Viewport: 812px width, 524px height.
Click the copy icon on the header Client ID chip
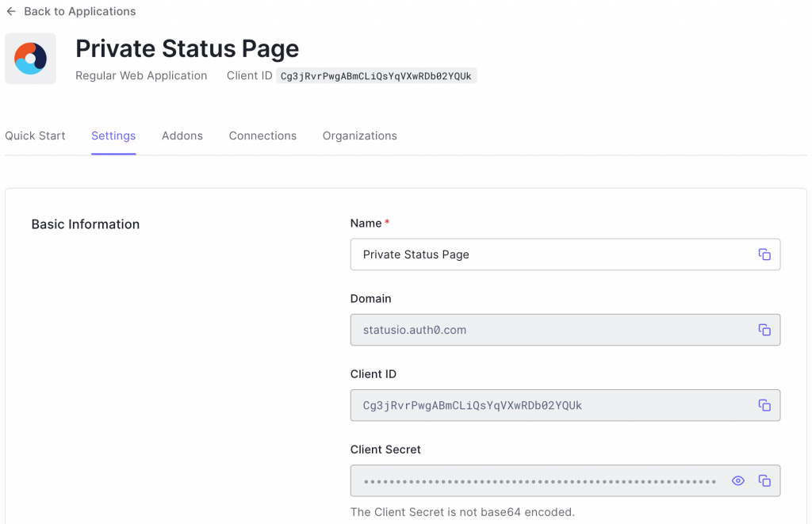coord(377,75)
